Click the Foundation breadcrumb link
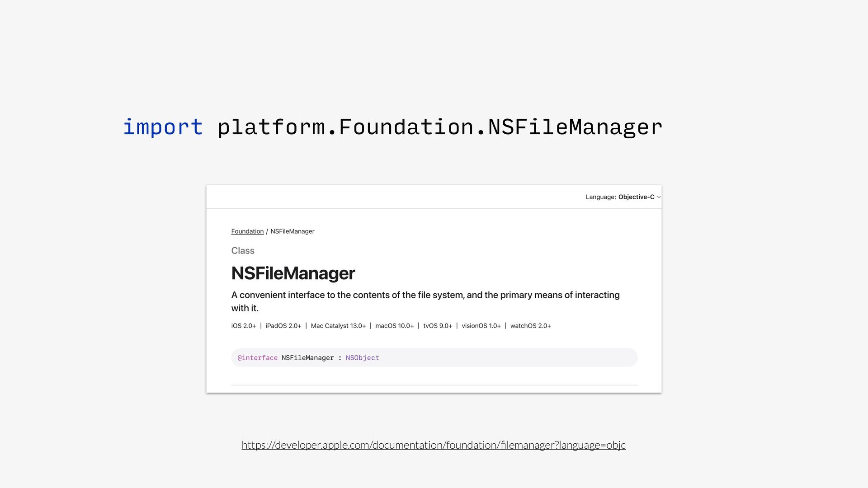Screen dimensions: 868x488 pyautogui.click(x=247, y=231)
